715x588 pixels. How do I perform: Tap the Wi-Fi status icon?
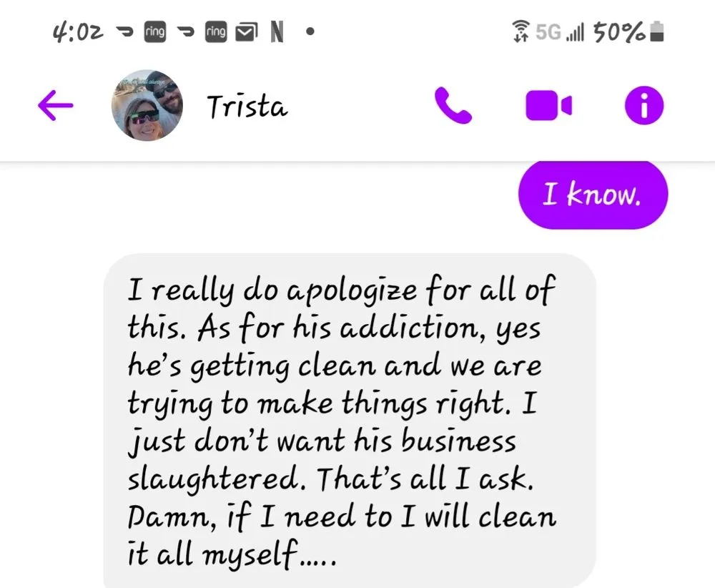click(521, 31)
